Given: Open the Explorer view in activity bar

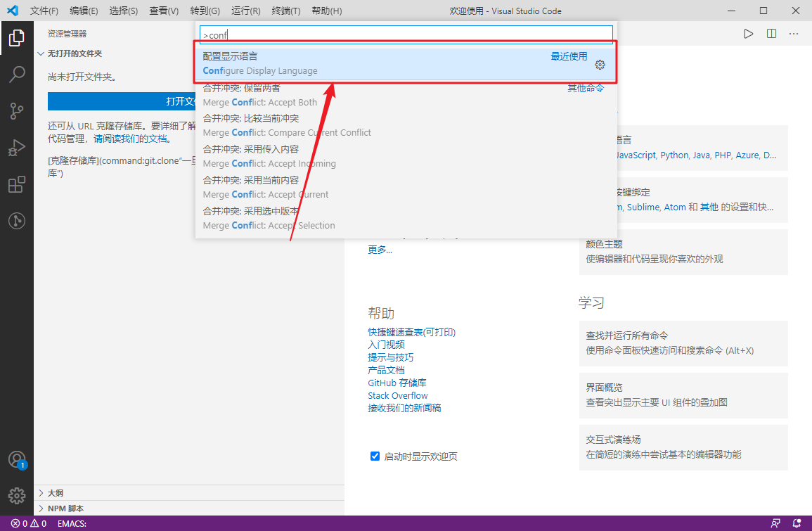Looking at the screenshot, I should (x=17, y=38).
